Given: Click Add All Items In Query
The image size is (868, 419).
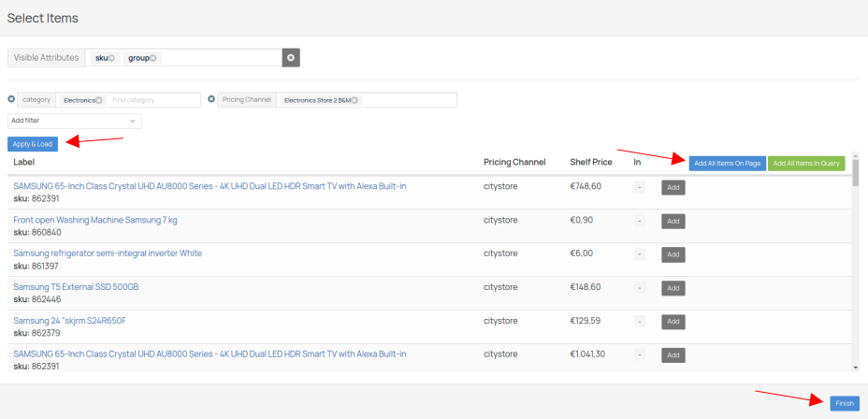Looking at the screenshot, I should pyautogui.click(x=806, y=164).
